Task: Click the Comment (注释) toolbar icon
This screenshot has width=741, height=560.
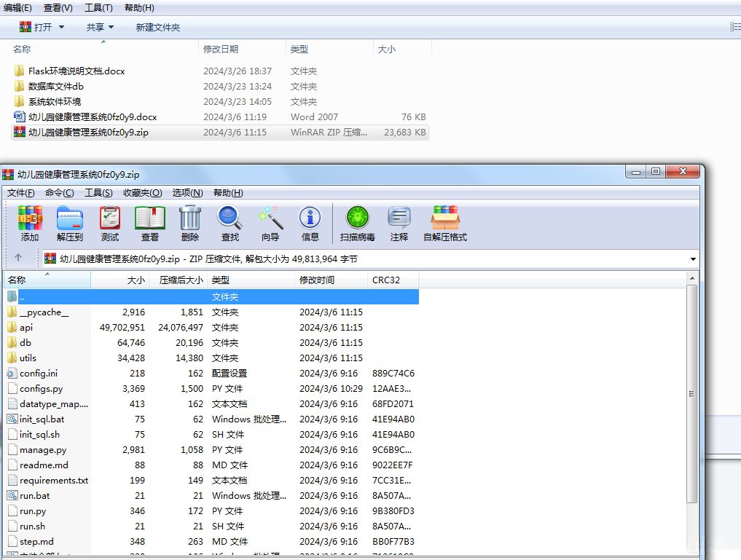Action: pos(399,218)
